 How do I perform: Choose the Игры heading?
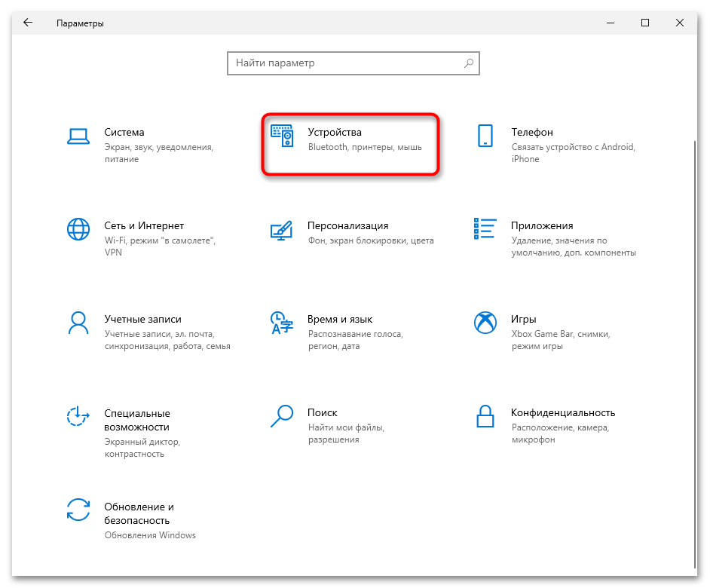(523, 320)
